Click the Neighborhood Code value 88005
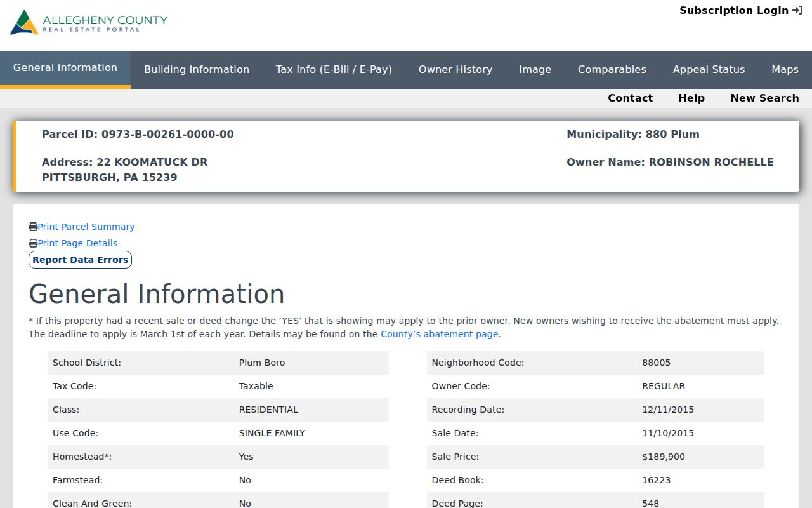 [x=656, y=363]
